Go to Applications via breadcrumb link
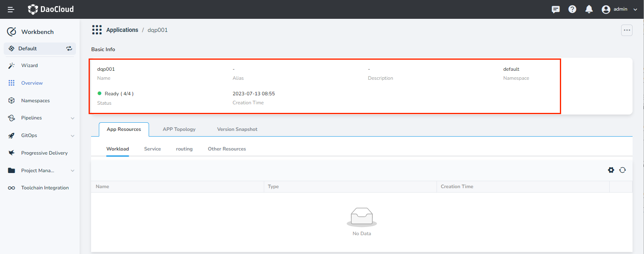This screenshot has width=644, height=254. [x=122, y=30]
